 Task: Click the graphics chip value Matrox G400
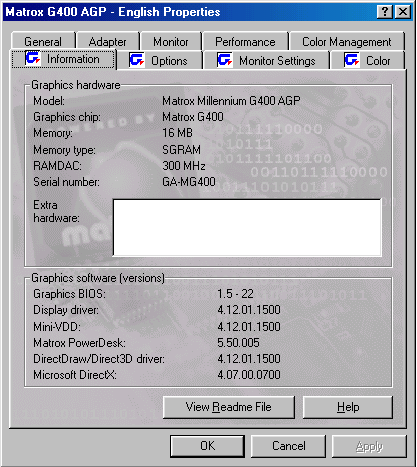[x=193, y=117]
